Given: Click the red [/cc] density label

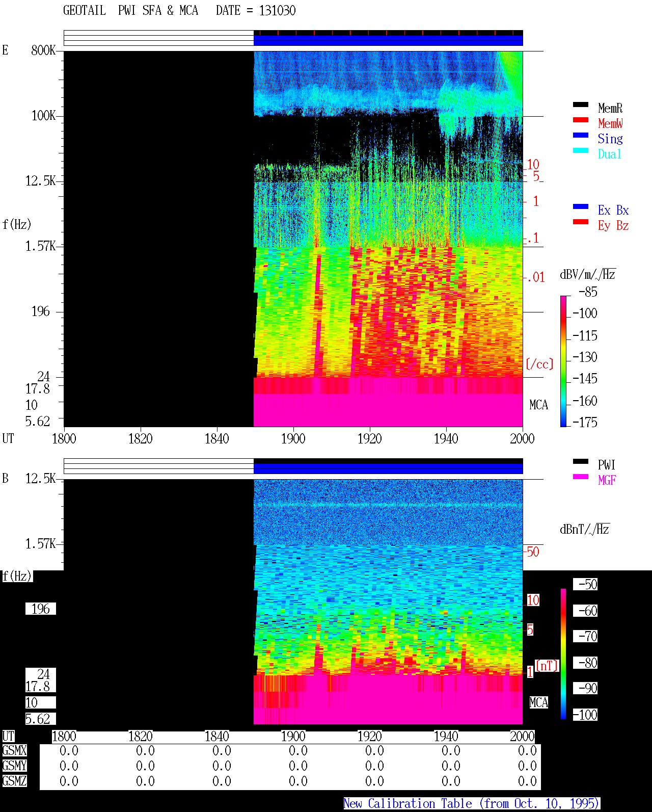Looking at the screenshot, I should click(539, 364).
